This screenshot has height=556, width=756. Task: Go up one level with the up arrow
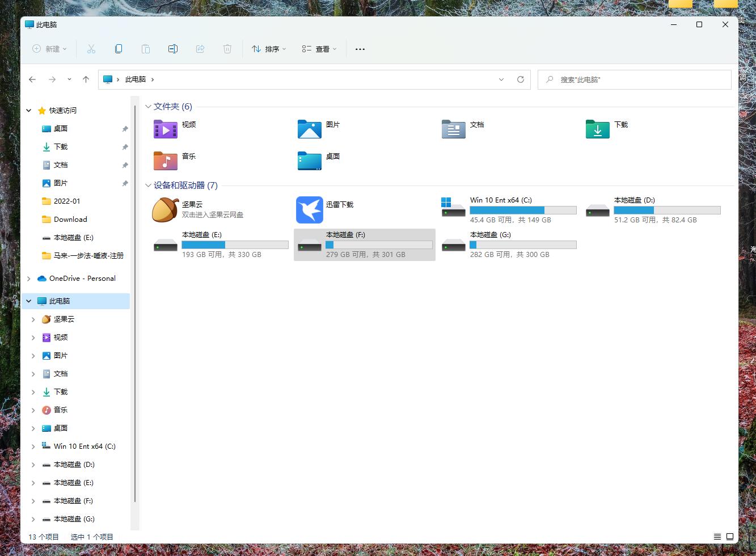86,79
